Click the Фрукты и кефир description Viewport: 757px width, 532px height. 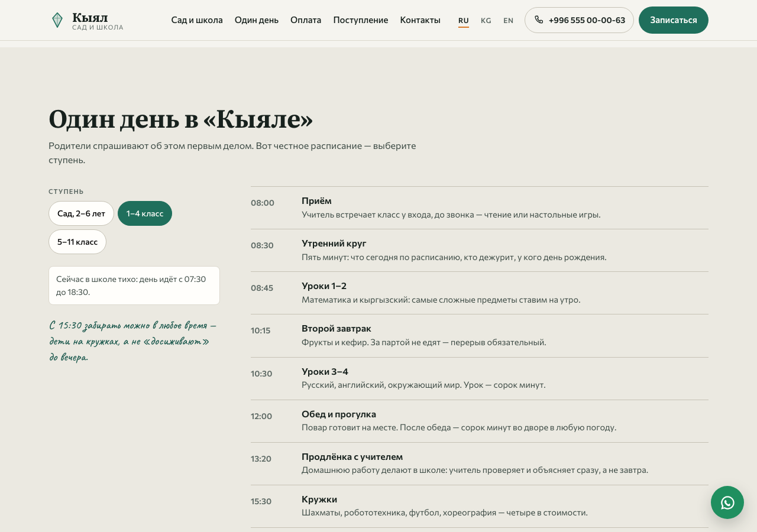pos(424,342)
